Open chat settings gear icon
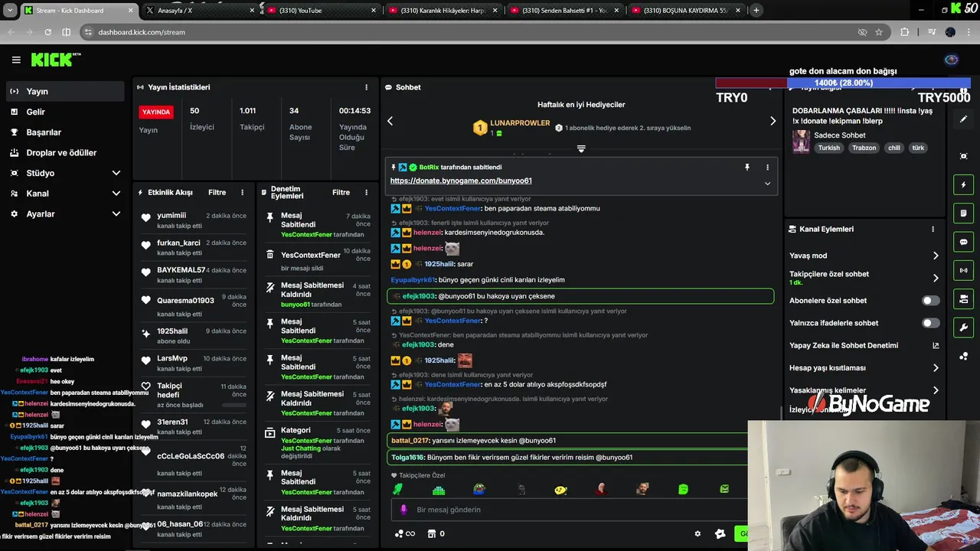The image size is (980, 551). 697,533
